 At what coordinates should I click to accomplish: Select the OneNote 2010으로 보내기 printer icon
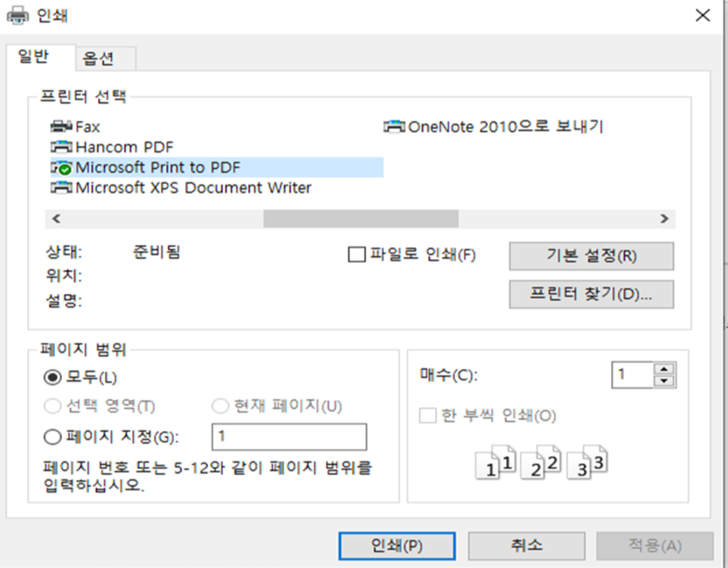tap(394, 126)
